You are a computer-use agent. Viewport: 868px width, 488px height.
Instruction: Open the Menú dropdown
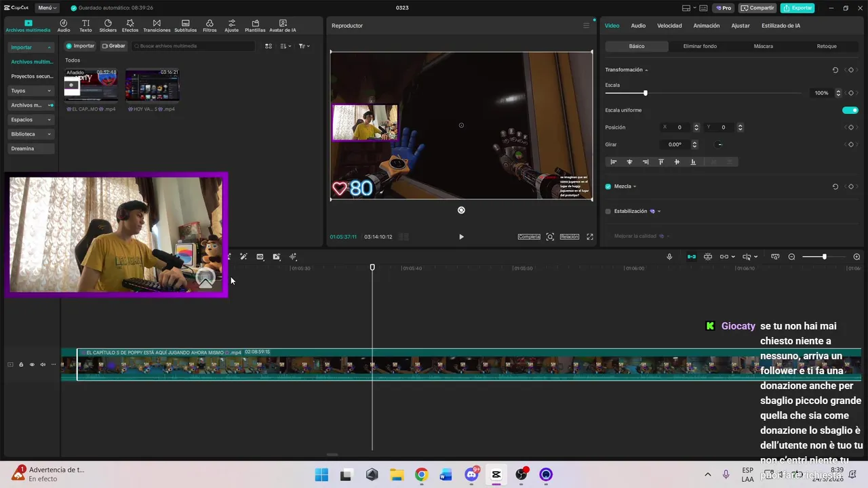click(x=47, y=8)
